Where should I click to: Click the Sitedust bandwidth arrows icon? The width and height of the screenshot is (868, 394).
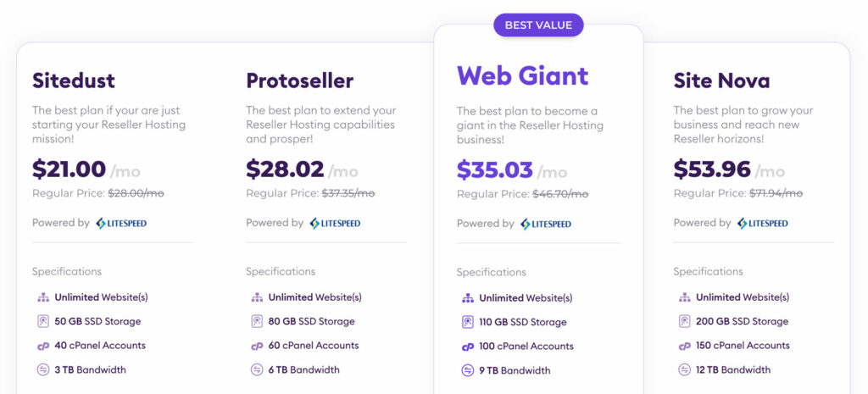[x=43, y=369]
